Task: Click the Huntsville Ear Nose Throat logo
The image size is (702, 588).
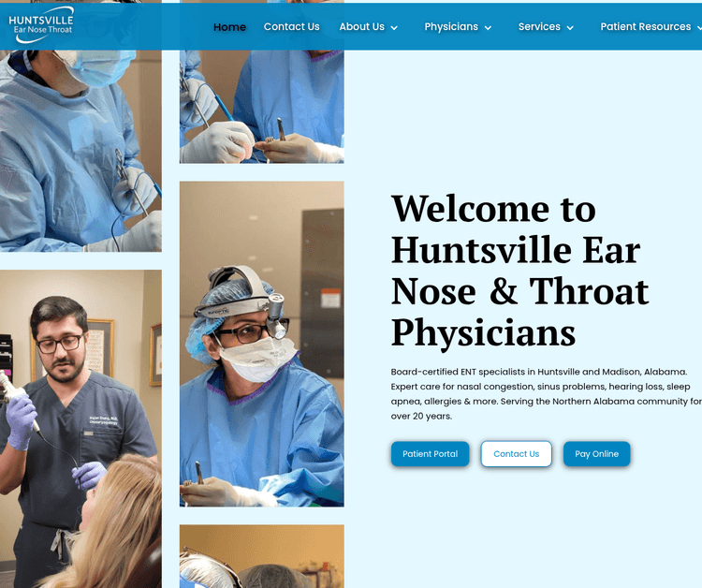Action: click(x=41, y=25)
